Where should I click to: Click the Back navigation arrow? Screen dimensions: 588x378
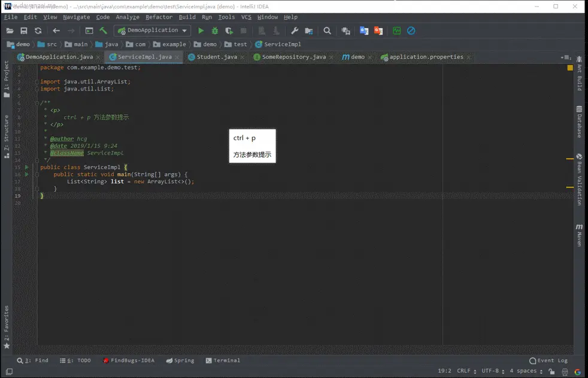tap(56, 31)
